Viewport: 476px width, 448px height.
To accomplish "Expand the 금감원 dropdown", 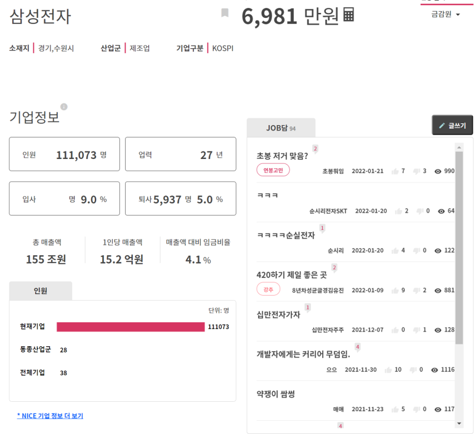I will tap(446, 14).
